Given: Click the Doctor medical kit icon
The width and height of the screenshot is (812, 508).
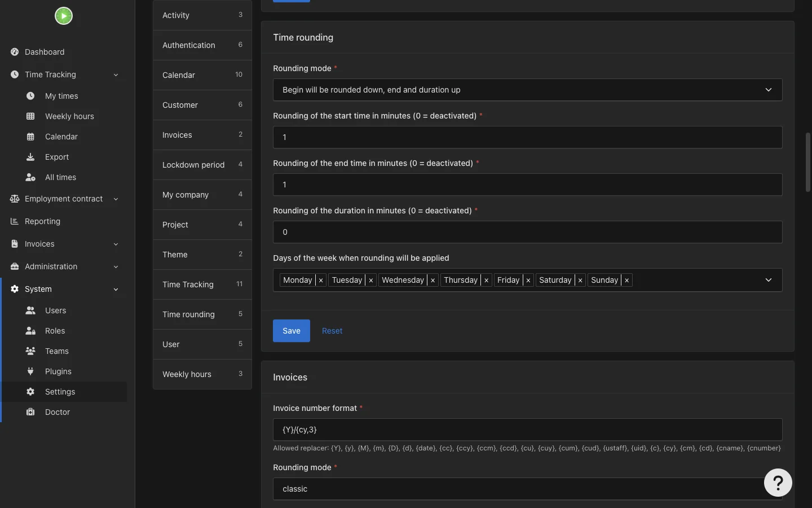Looking at the screenshot, I should pyautogui.click(x=30, y=412).
